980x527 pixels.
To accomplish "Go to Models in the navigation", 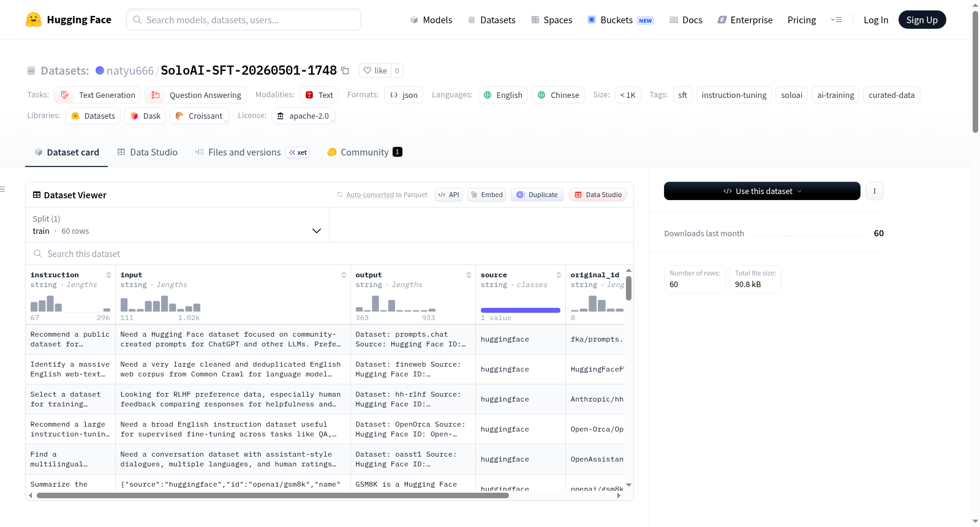I will [x=431, y=20].
